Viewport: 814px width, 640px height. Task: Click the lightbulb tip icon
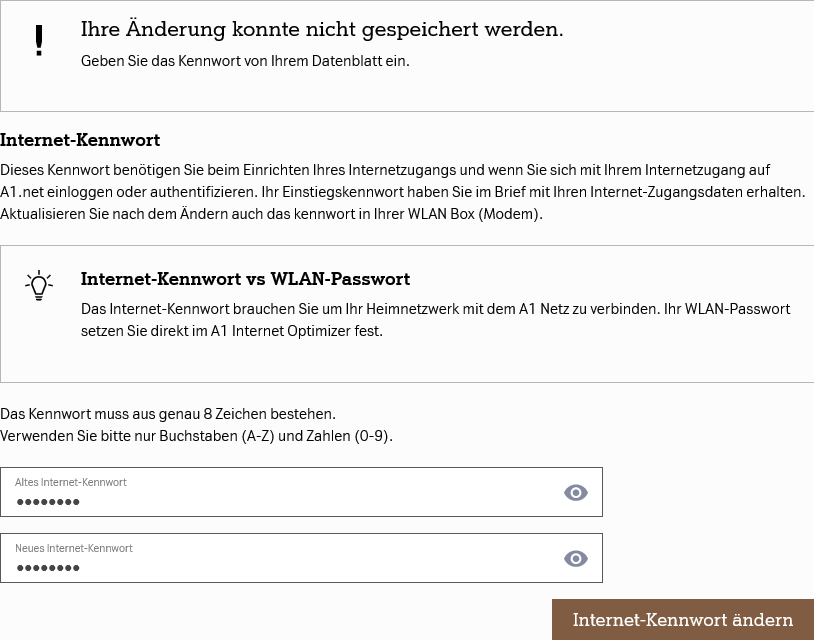(x=39, y=285)
